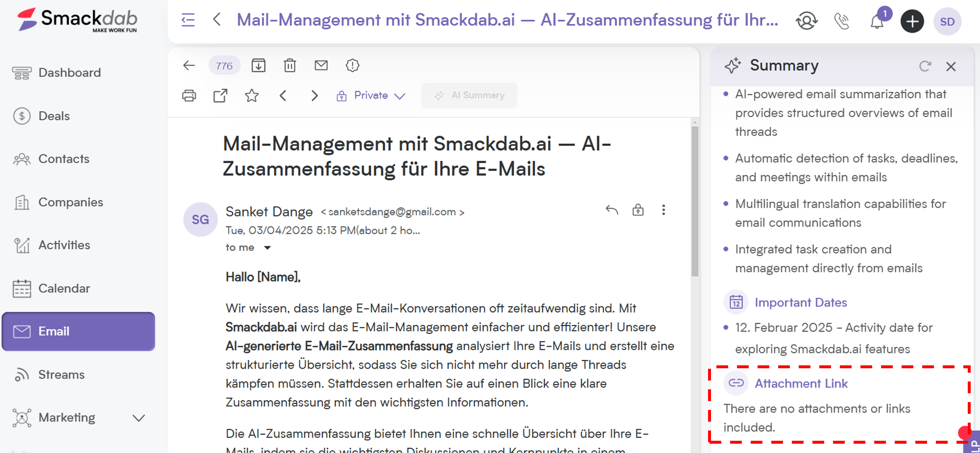This screenshot has width=980, height=453.
Task: Go to previous email
Action: point(283,95)
